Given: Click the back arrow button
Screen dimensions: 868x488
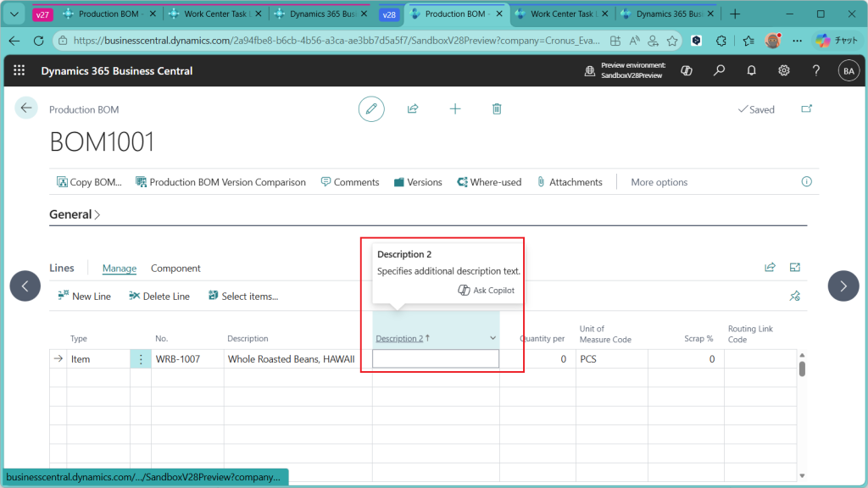Looking at the screenshot, I should 26,108.
